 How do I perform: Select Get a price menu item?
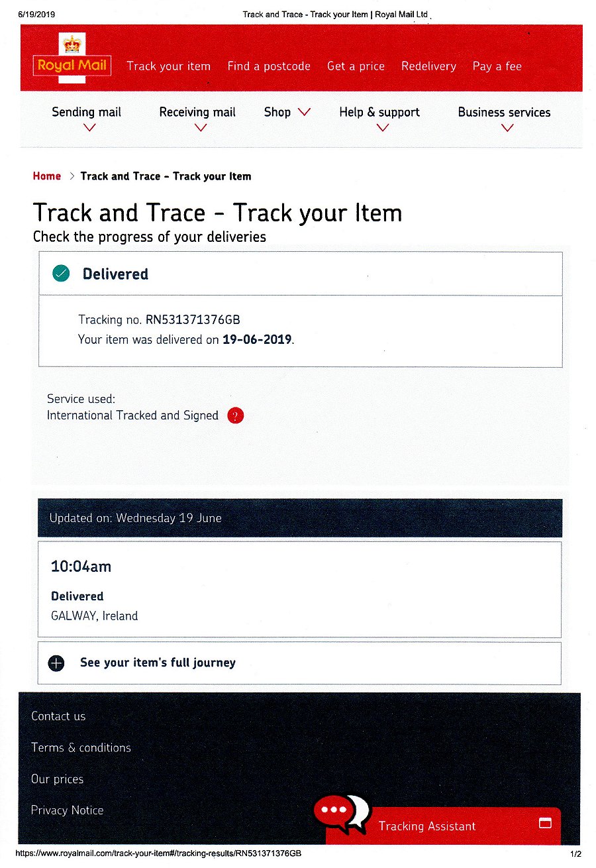click(356, 66)
